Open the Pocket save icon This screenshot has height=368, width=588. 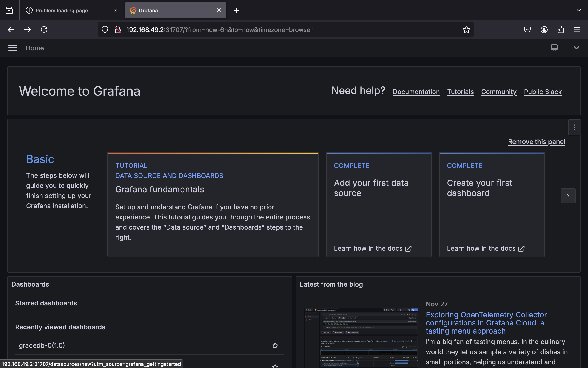tap(527, 30)
